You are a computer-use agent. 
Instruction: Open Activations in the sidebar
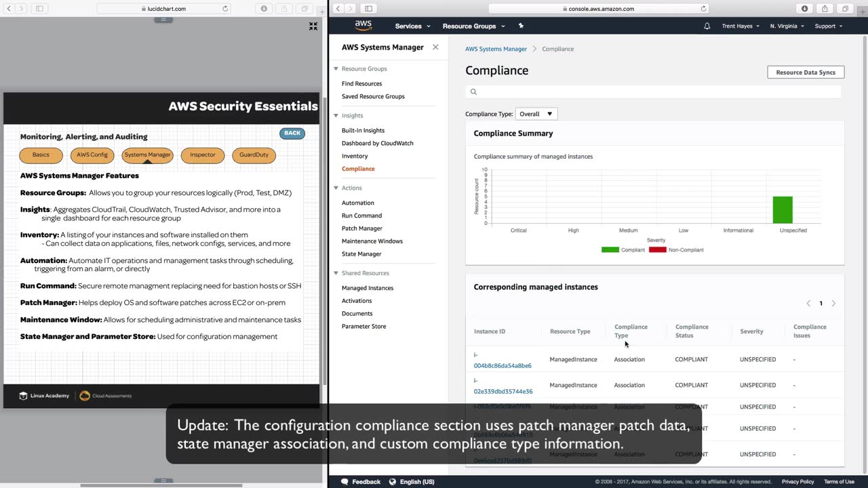coord(357,301)
